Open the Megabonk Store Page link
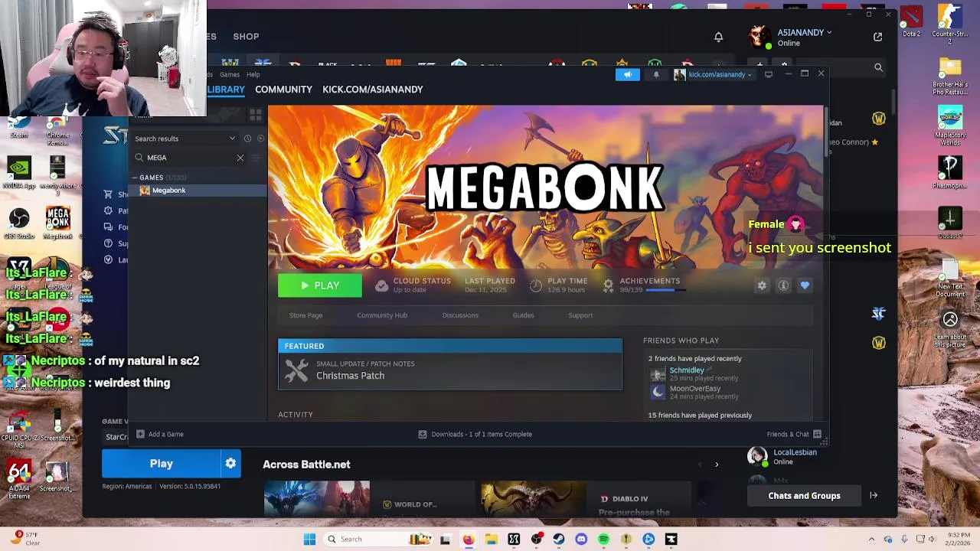The width and height of the screenshot is (980, 551). [x=305, y=315]
